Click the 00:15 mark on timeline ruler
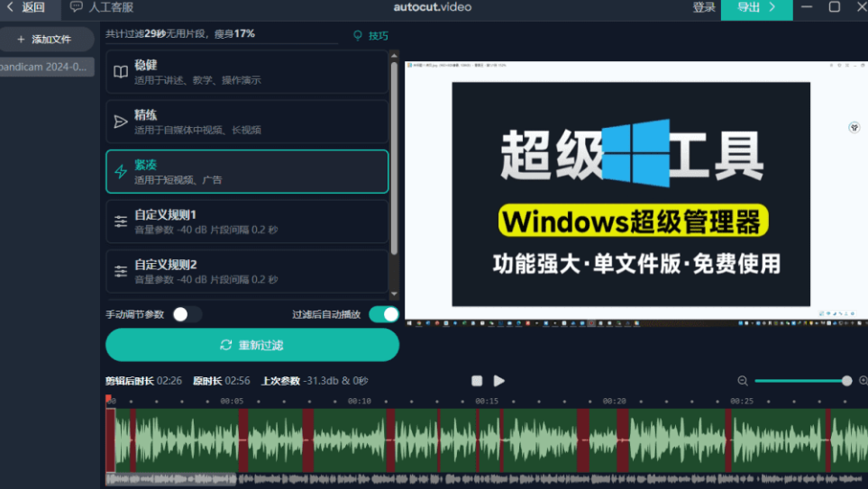Viewport: 868px width, 489px height. pos(487,401)
